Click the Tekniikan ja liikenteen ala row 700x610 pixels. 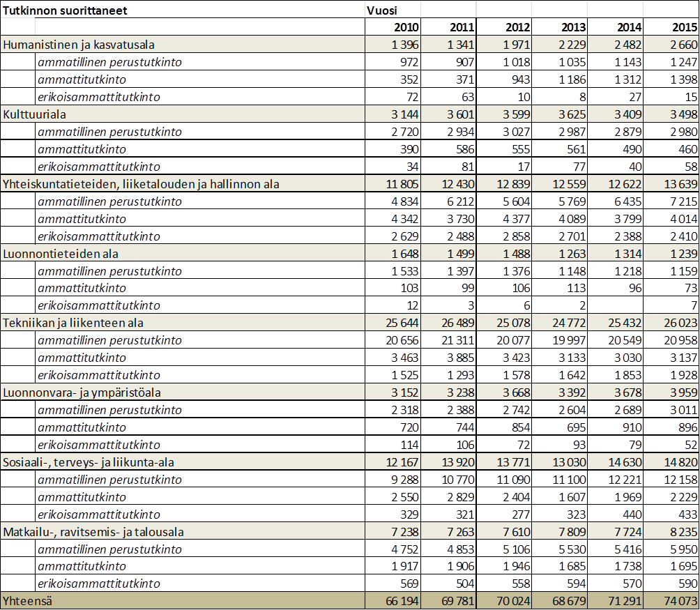point(73,323)
